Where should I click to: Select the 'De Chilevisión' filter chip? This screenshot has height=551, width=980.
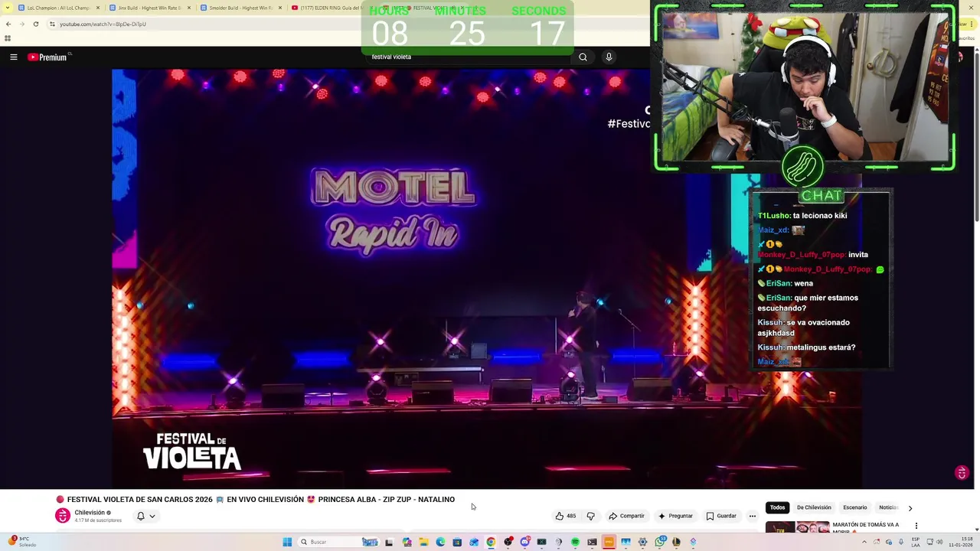tap(814, 507)
